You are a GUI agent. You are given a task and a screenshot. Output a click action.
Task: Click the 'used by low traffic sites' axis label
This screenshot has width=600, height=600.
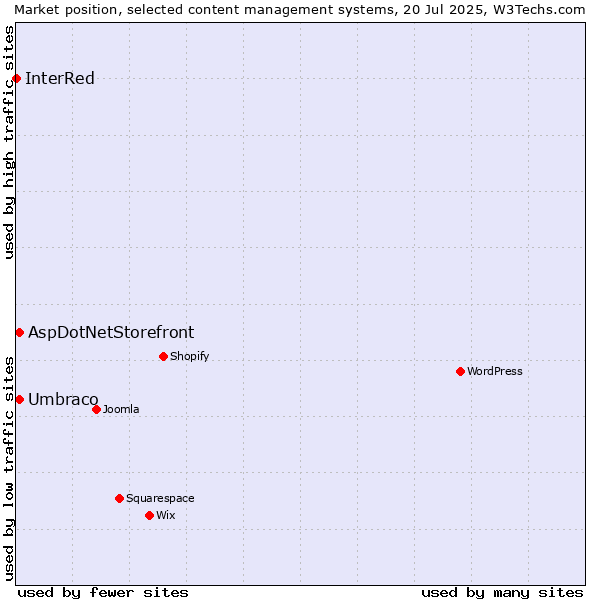[8, 469]
